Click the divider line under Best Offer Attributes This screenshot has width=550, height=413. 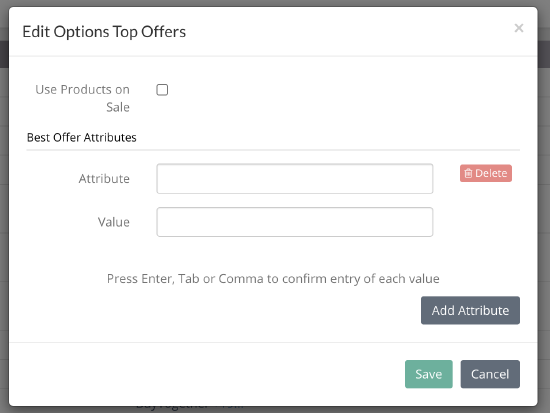[x=273, y=150]
